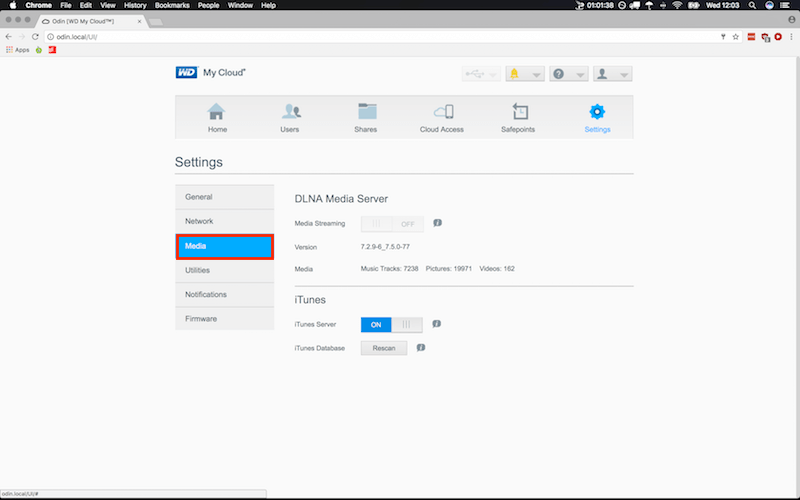The width and height of the screenshot is (800, 500).
Task: Click the red bookmark icon in bookmarks bar
Action: 52,50
